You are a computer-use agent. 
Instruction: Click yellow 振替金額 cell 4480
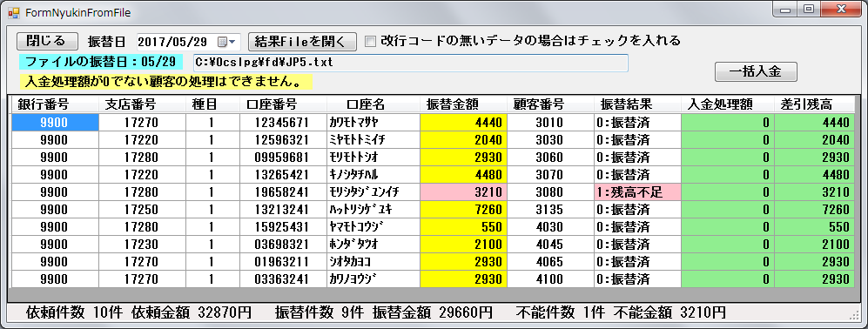click(x=464, y=174)
